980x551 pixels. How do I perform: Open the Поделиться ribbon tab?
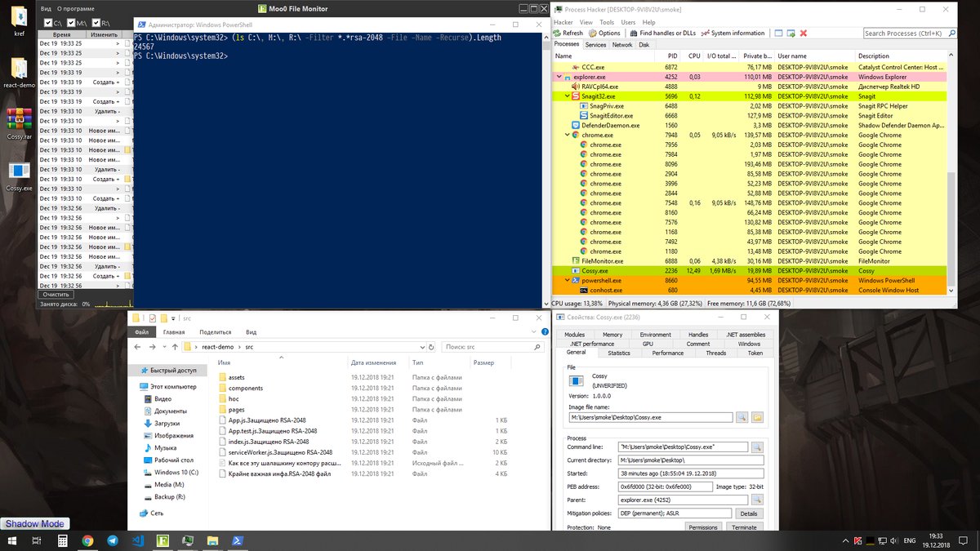pos(216,332)
